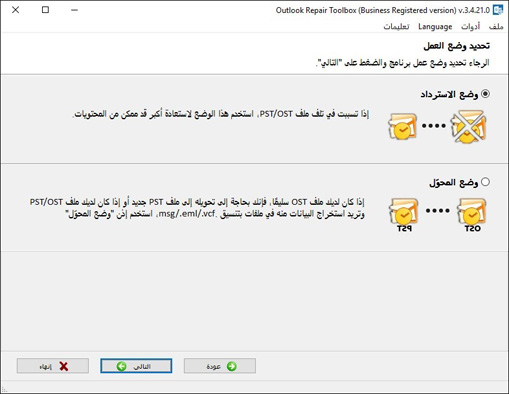Click the repaired Outlook file icon in recovery row
The height and width of the screenshot is (394, 509).
[403, 127]
